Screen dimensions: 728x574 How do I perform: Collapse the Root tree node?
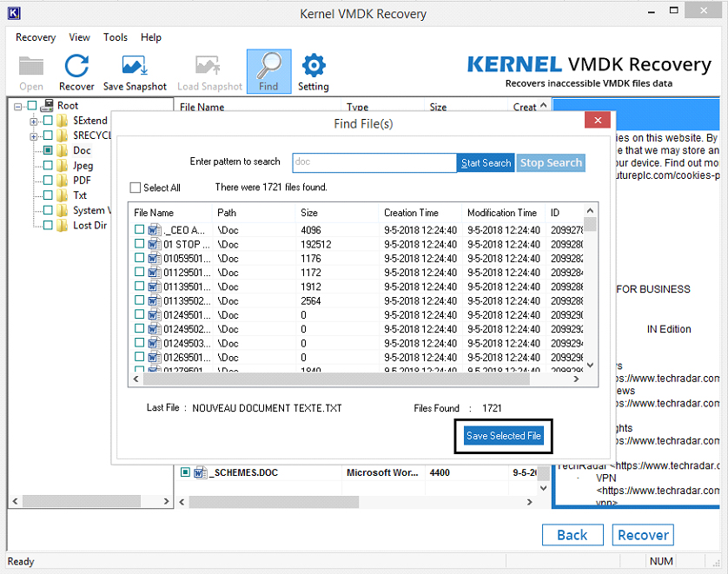click(17, 107)
